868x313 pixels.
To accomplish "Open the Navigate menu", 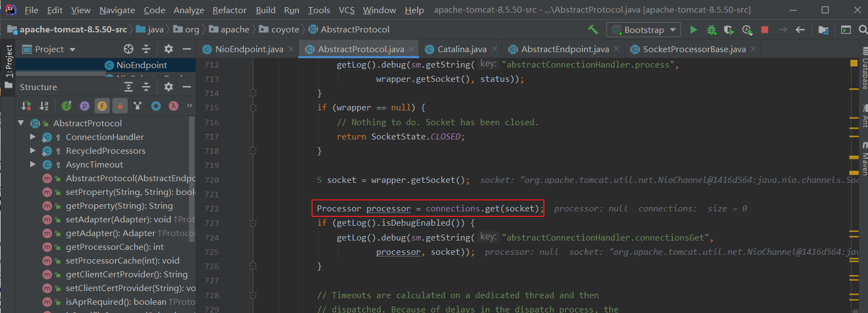I will (x=117, y=10).
